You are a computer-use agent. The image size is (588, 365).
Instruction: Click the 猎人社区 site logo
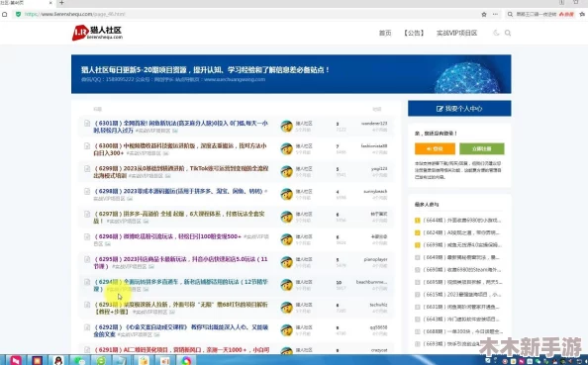tap(97, 33)
